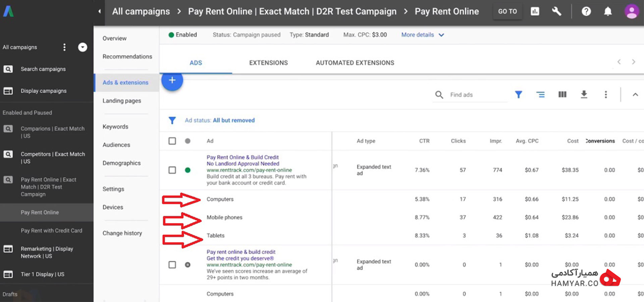Viewport: 644px width, 302px height.
Task: Open All campaigns three-dot menu
Action: coord(64,47)
